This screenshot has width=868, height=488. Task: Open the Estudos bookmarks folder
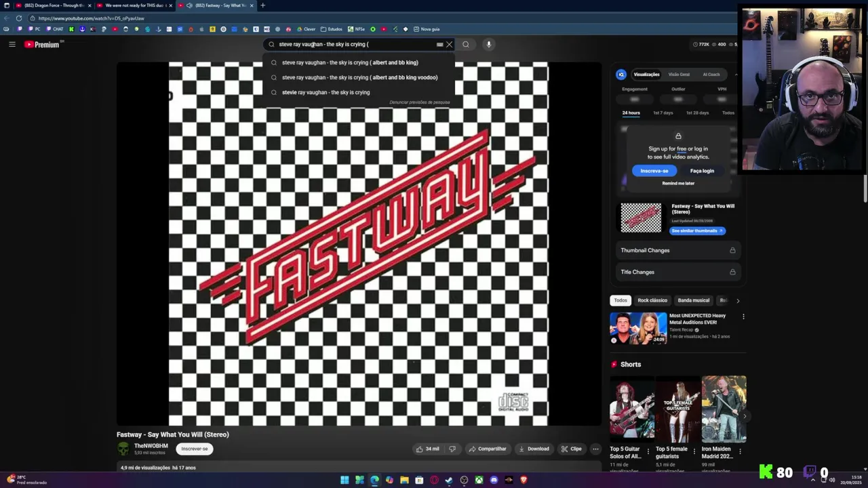pos(331,29)
